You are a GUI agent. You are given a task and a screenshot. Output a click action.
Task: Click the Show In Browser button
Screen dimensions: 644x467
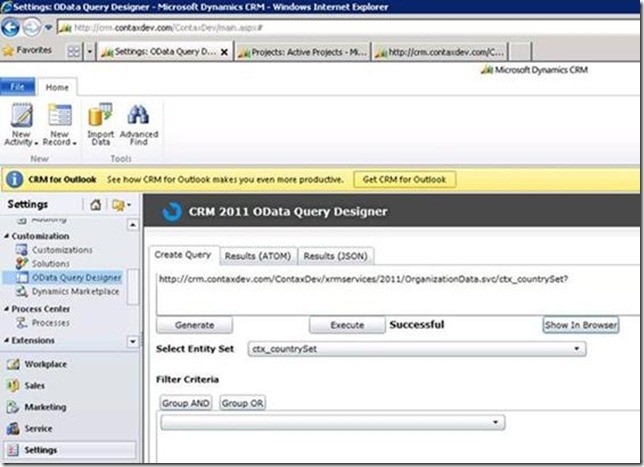click(x=580, y=325)
